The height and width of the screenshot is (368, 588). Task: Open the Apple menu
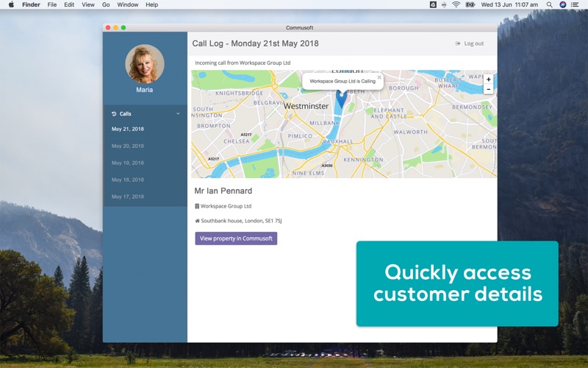(x=11, y=4)
